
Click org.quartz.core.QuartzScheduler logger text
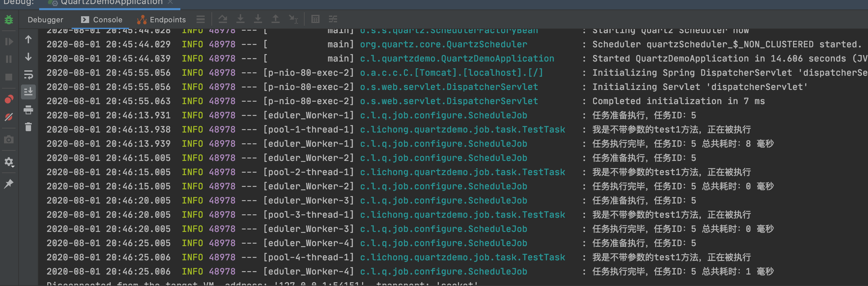point(443,44)
